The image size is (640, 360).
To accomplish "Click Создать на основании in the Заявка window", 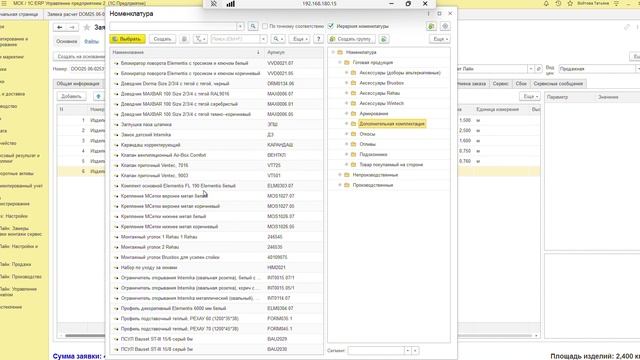I will pos(80,56).
